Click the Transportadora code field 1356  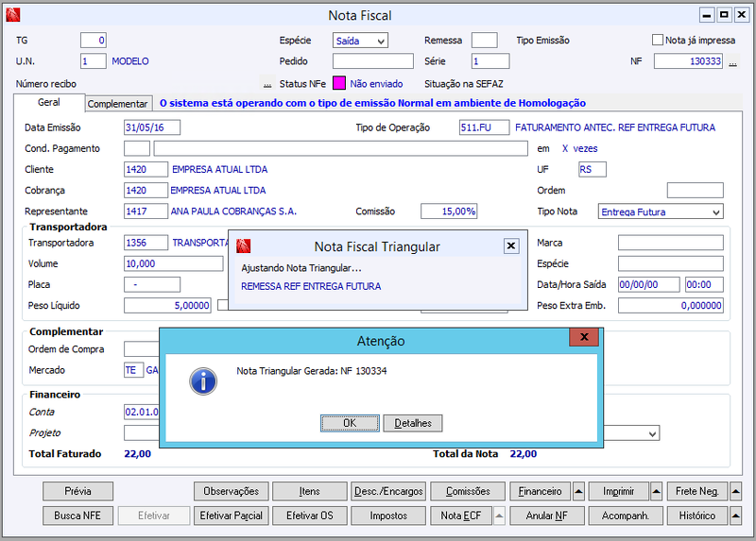click(146, 243)
